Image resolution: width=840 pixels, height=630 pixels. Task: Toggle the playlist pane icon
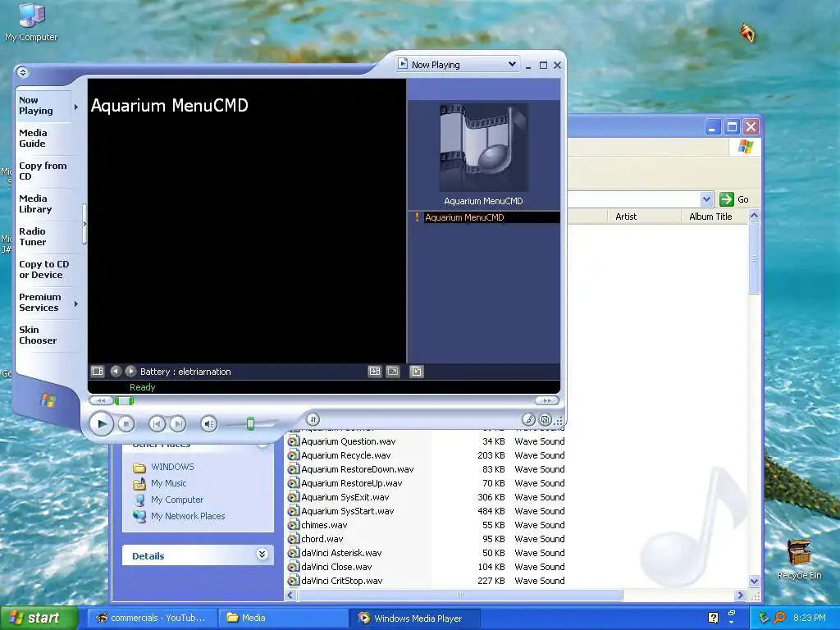point(417,372)
